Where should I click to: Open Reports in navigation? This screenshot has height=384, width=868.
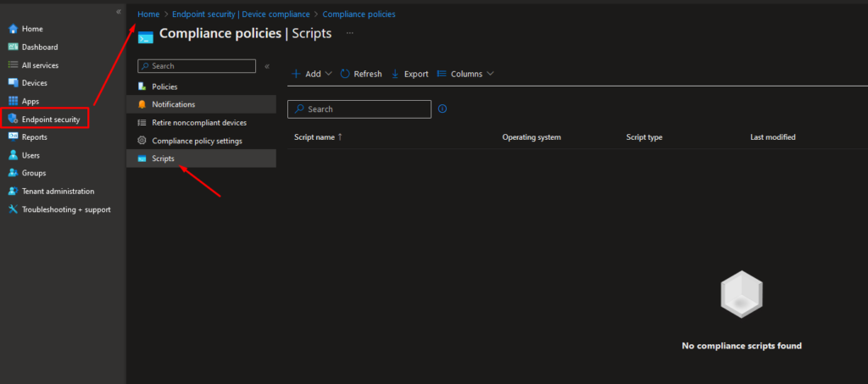(x=34, y=137)
